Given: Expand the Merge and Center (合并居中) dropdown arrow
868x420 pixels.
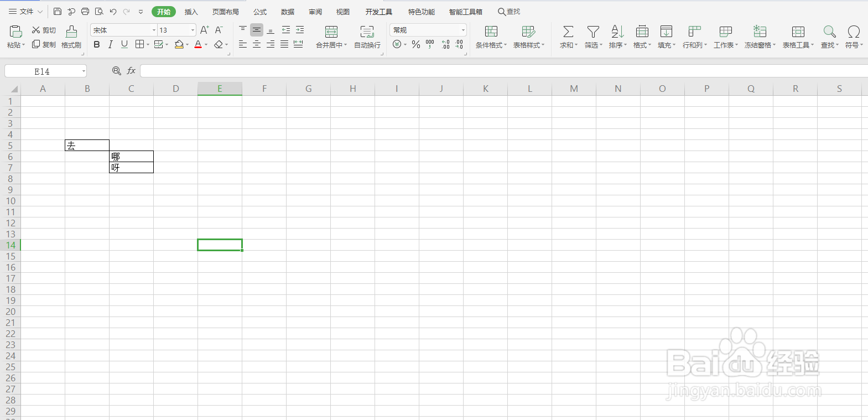Looking at the screenshot, I should 345,45.
